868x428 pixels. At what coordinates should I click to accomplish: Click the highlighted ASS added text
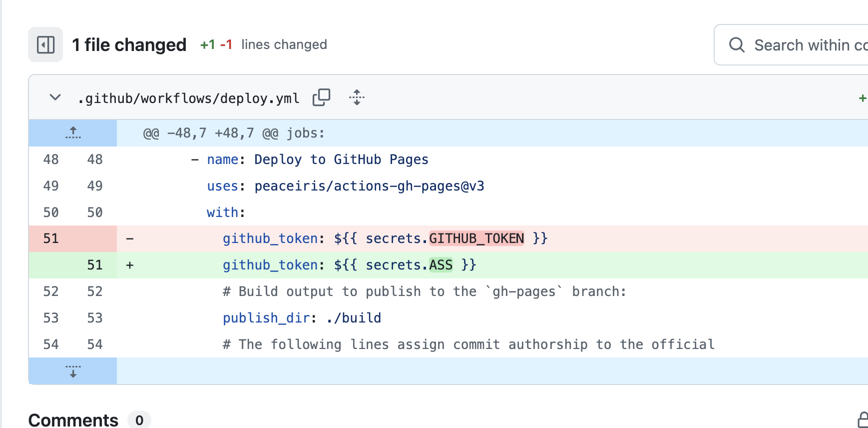tap(440, 265)
